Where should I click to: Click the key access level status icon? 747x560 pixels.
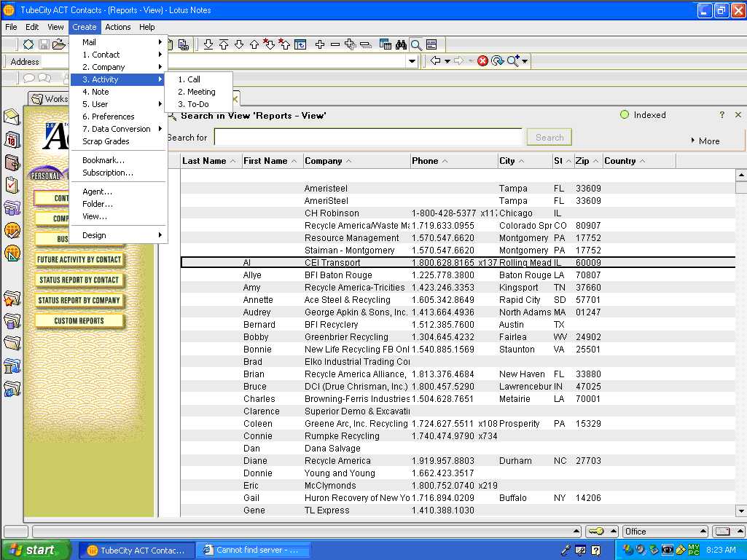pyautogui.click(x=596, y=531)
